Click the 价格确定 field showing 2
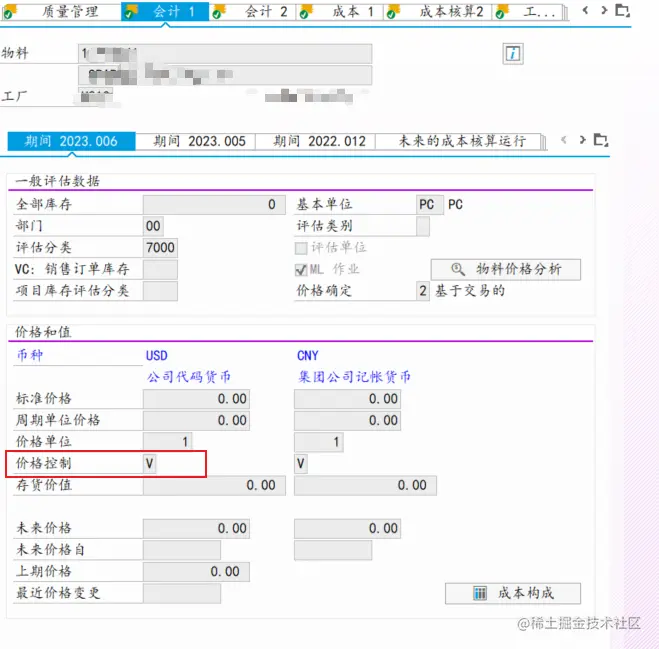Screen dimensions: 659x649 (x=423, y=291)
